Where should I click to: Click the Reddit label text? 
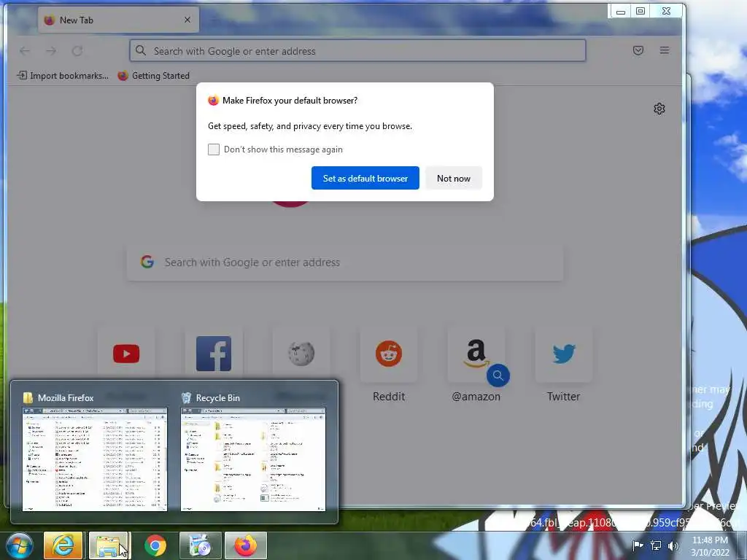[389, 396]
